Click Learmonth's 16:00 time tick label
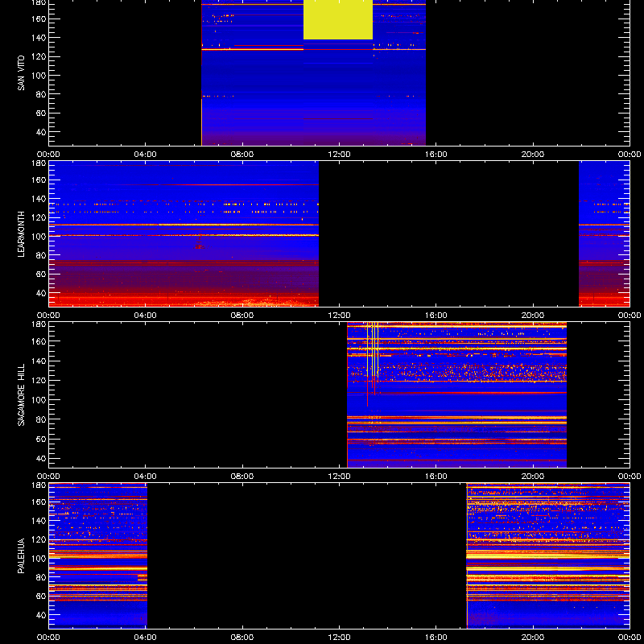The image size is (644, 644). [436, 316]
